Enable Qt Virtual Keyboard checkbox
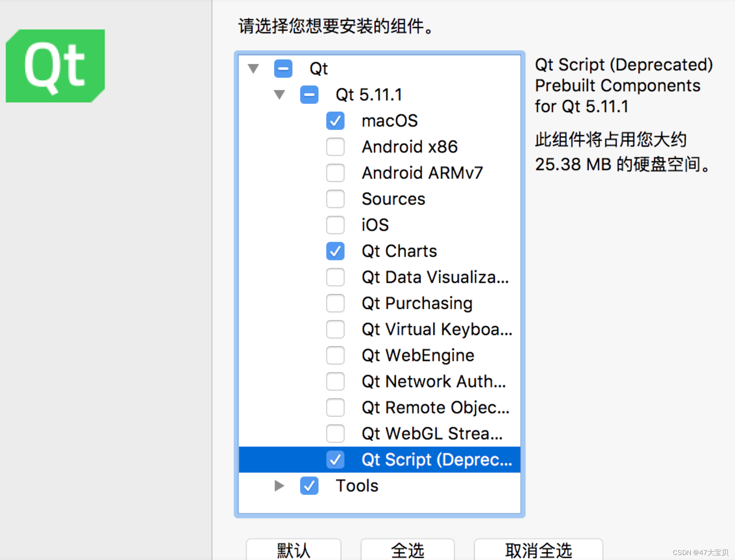 pos(335,330)
